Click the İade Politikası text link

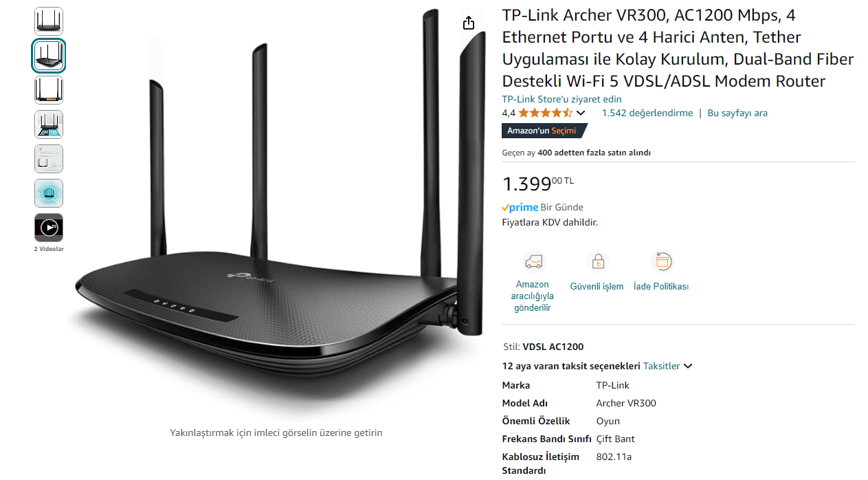661,286
